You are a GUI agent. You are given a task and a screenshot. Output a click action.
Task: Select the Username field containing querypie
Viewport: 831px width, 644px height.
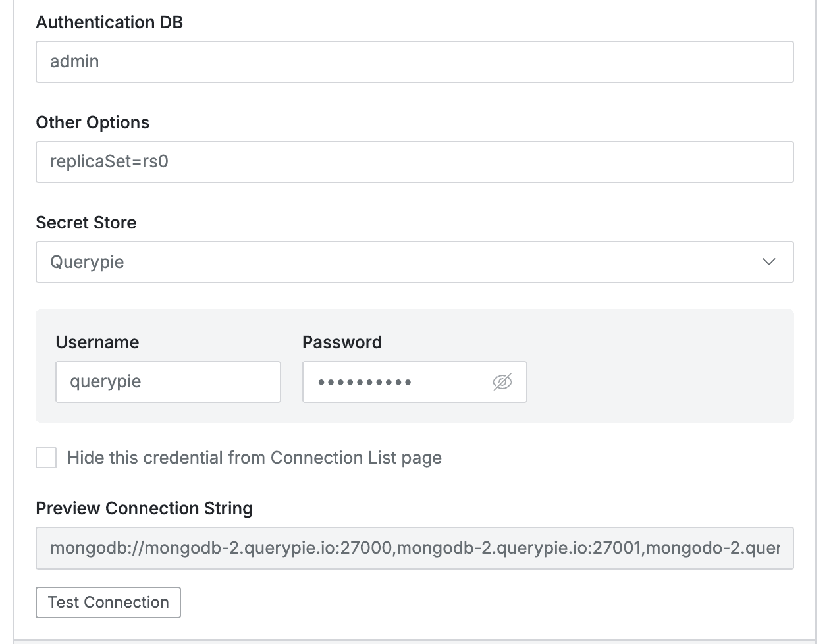click(168, 381)
